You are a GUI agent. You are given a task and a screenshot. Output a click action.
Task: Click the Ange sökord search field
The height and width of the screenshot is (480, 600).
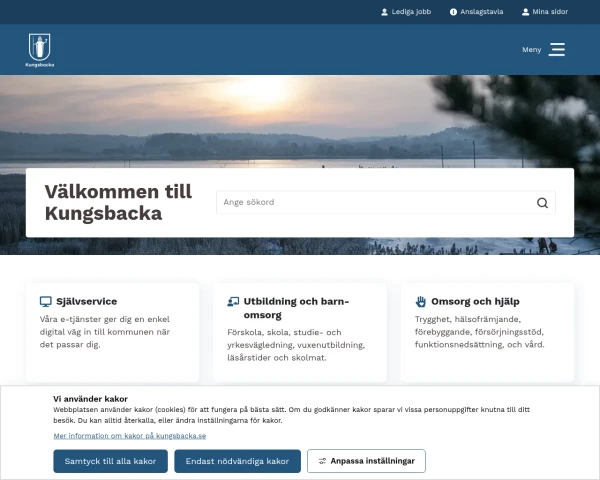coord(386,202)
